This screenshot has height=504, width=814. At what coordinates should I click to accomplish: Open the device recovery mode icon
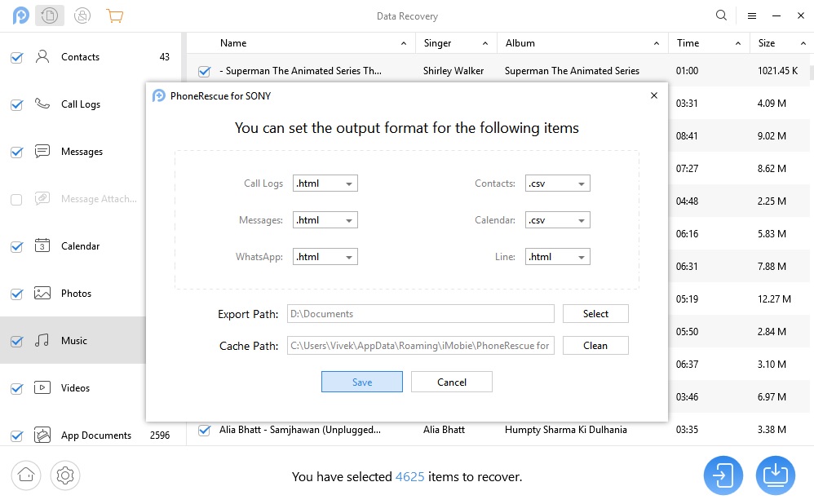click(x=50, y=16)
